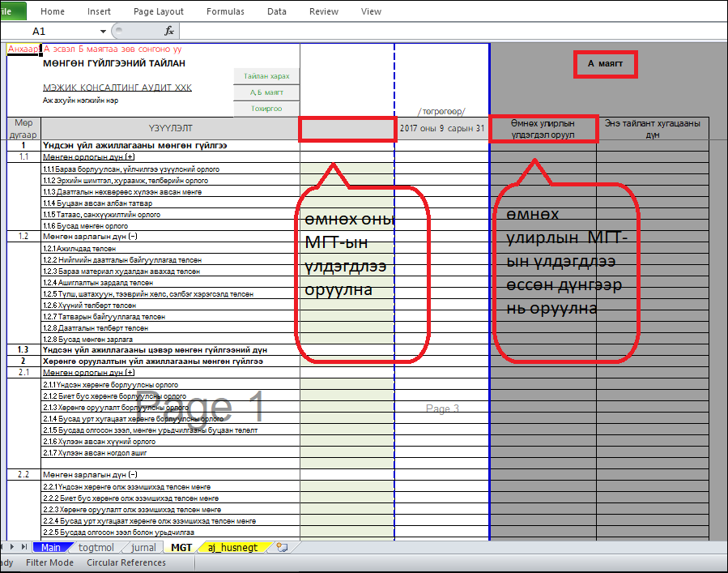
Task: Open Тохиргоо settings button
Action: point(266,109)
